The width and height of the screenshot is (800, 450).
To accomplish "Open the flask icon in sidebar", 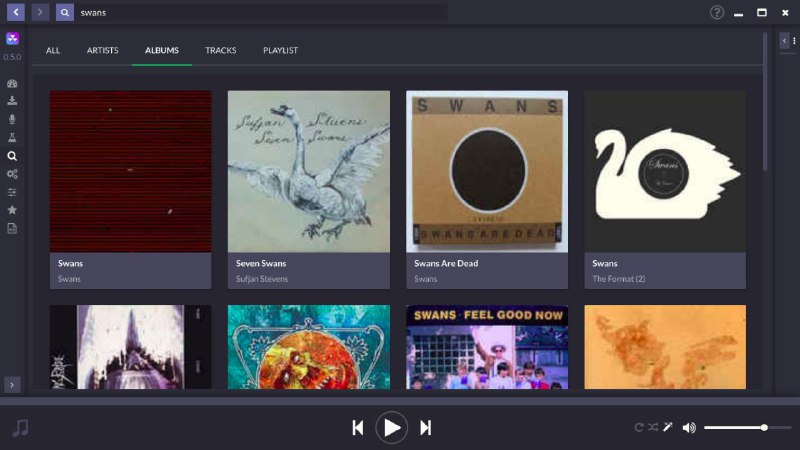I will [x=12, y=137].
